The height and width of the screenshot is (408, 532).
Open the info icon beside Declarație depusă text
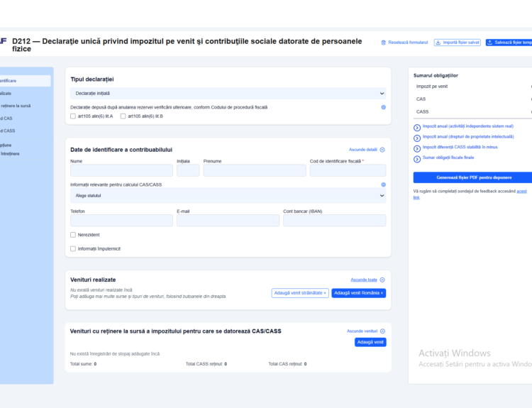pyautogui.click(x=383, y=107)
